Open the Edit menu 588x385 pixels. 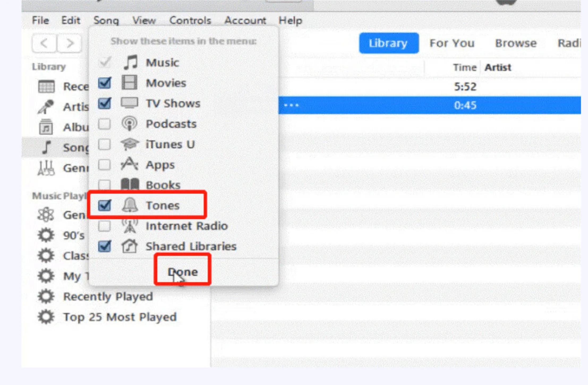pos(71,20)
